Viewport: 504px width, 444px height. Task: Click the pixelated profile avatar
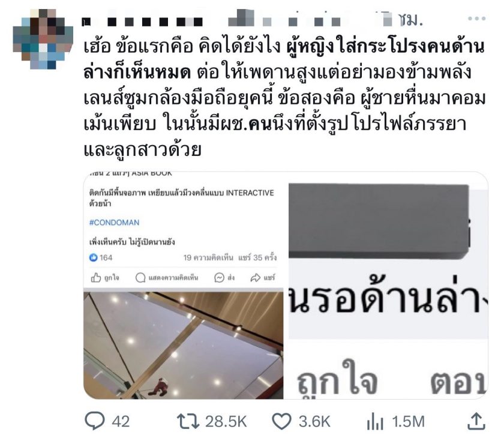point(43,39)
